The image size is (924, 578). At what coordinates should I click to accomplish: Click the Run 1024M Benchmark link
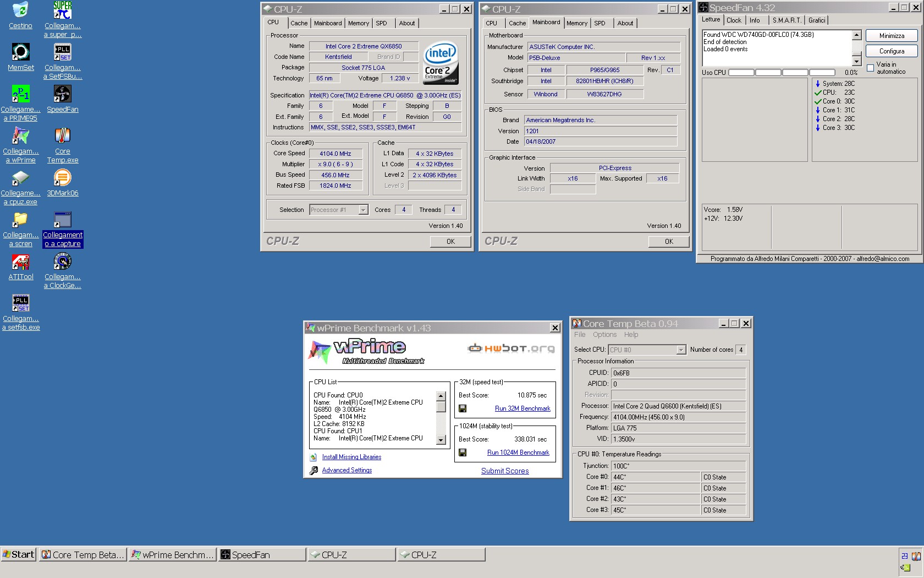(x=518, y=452)
